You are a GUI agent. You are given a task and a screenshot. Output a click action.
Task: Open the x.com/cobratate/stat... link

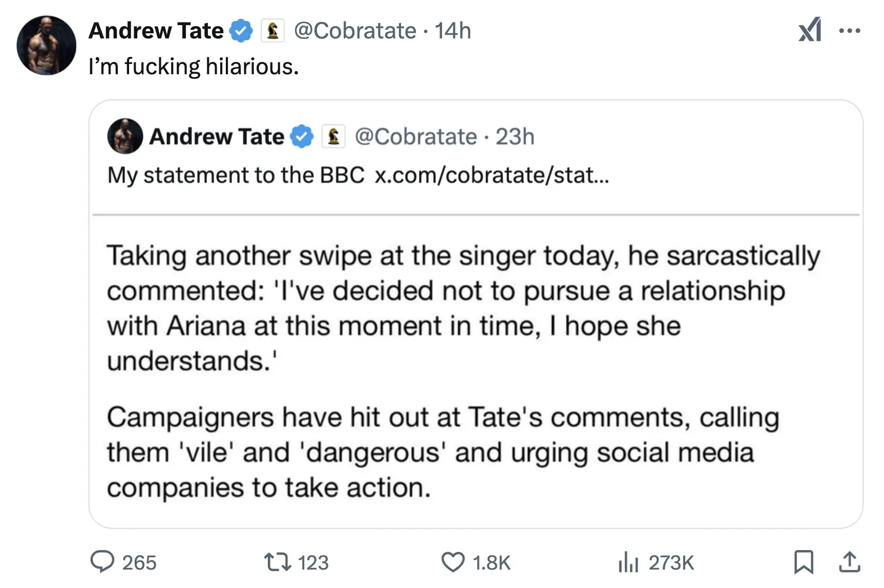[x=492, y=175]
